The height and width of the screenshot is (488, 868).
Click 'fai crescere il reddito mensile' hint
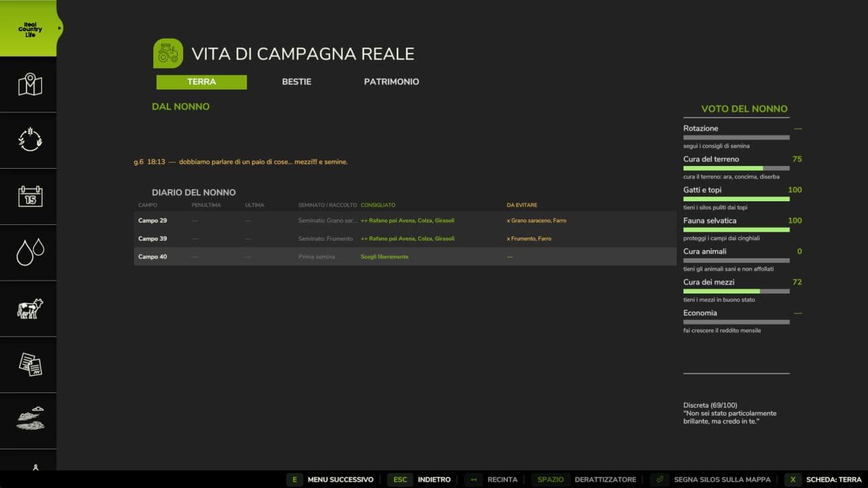pyautogui.click(x=722, y=330)
